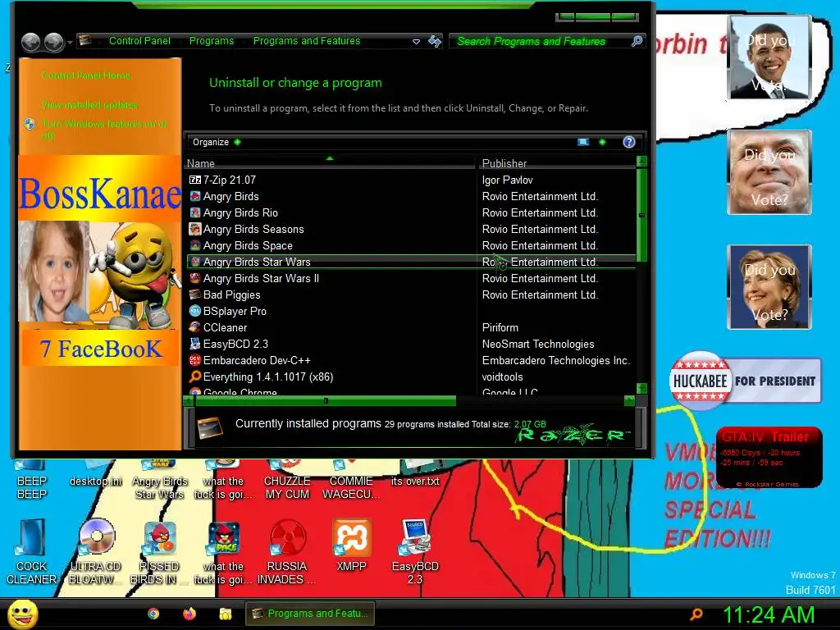
Task: Refresh the Programs and Features list
Action: pos(435,41)
